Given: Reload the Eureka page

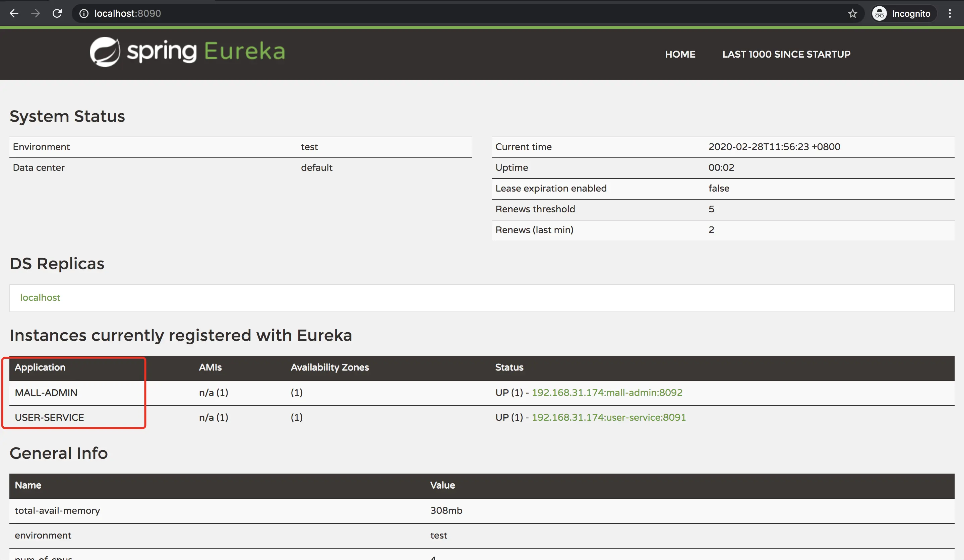Looking at the screenshot, I should coord(57,13).
